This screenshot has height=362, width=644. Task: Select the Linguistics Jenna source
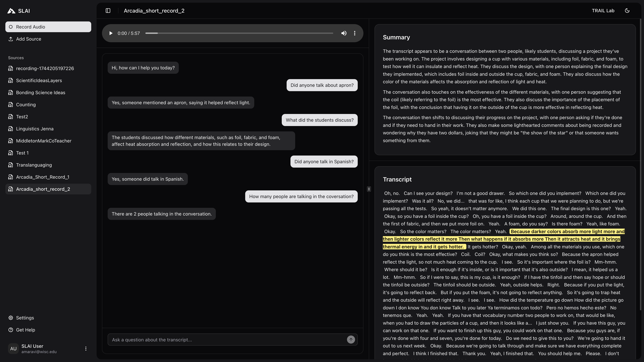point(35,129)
